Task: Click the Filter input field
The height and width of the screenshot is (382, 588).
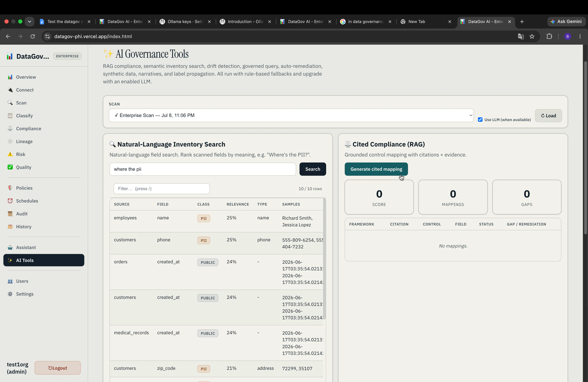Action: pyautogui.click(x=162, y=189)
